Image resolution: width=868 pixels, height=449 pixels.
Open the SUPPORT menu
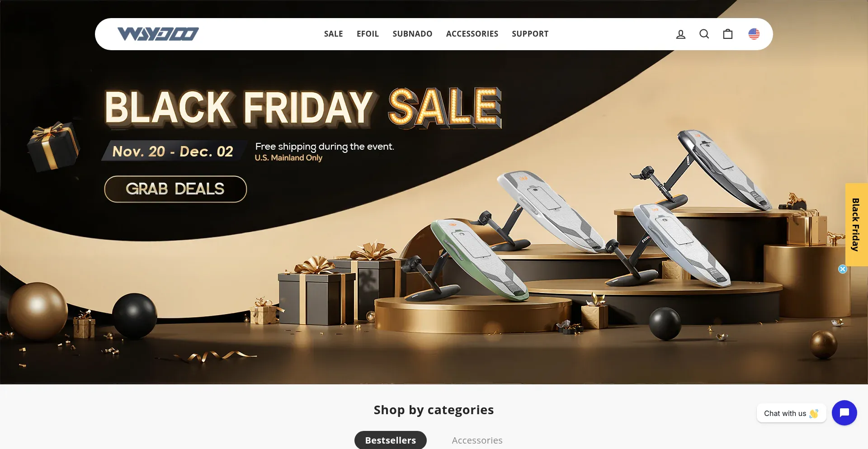click(x=530, y=34)
